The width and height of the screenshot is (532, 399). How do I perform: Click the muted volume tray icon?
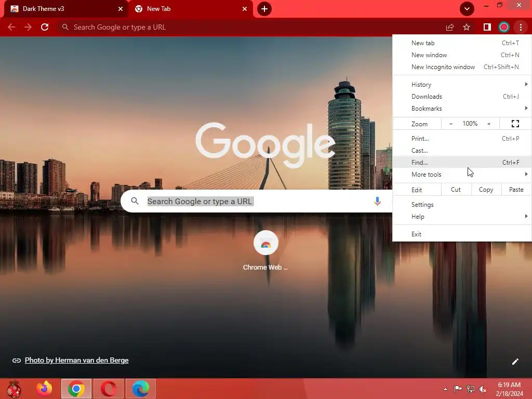point(483,389)
